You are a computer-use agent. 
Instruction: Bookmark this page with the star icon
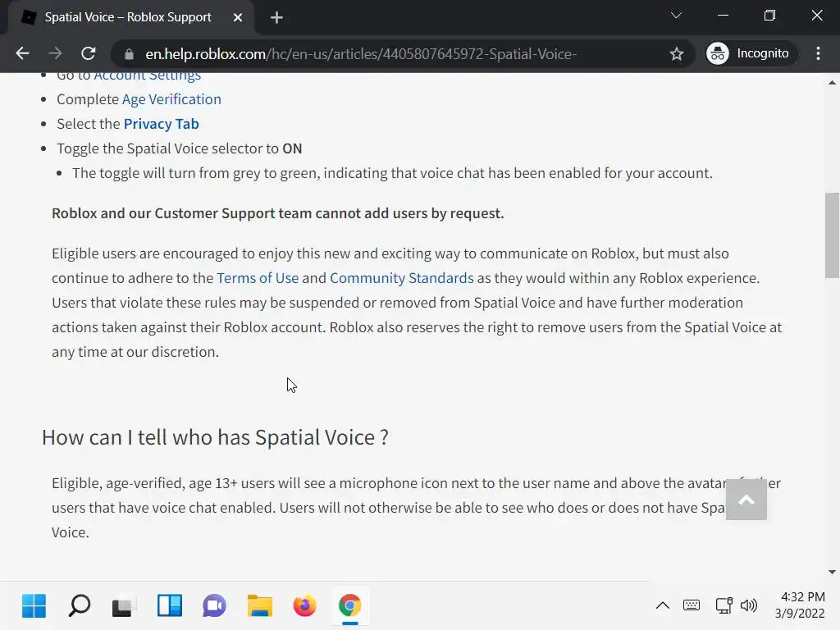click(x=677, y=53)
